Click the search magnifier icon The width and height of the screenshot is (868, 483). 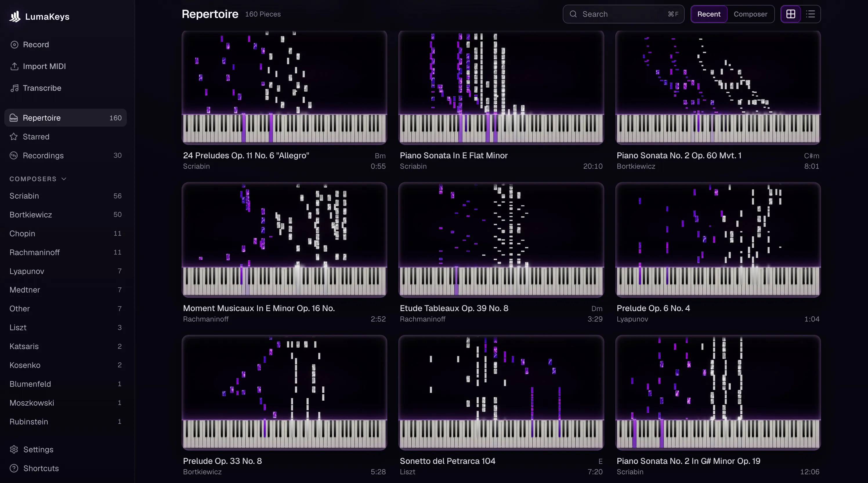[573, 14]
